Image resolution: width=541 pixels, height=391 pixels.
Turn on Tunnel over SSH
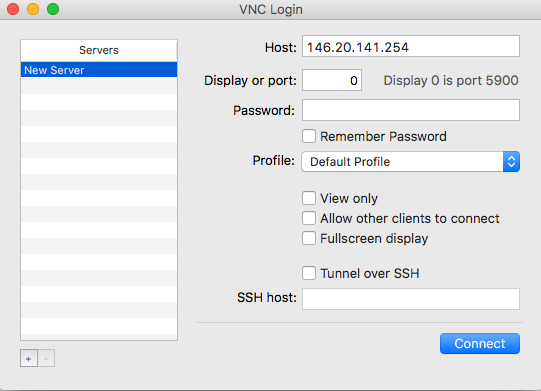point(309,273)
